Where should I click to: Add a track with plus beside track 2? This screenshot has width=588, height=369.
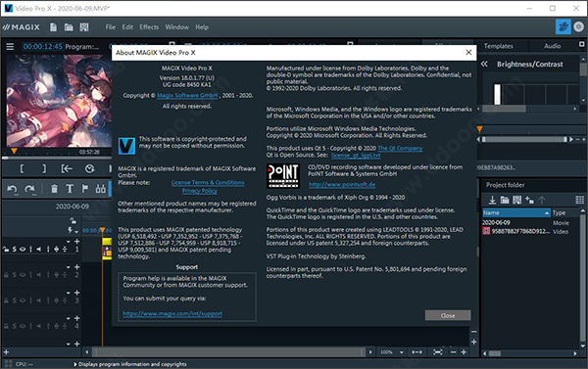click(76, 267)
